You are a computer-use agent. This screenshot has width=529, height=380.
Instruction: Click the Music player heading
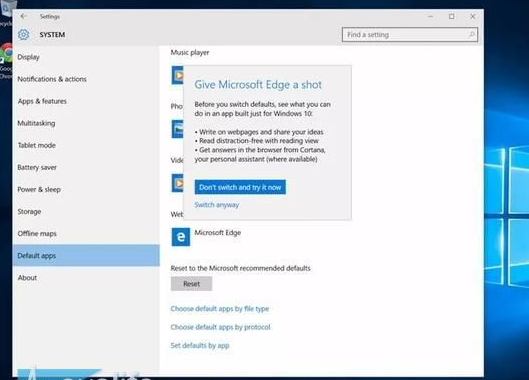point(190,52)
